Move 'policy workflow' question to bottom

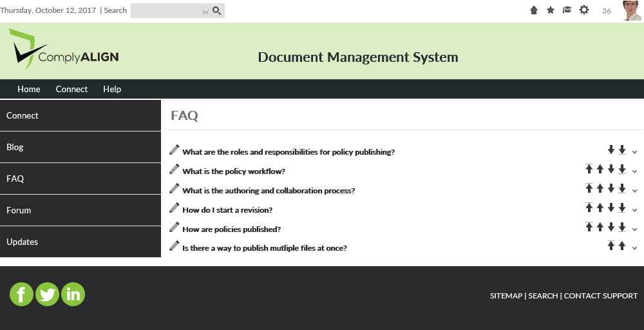[x=622, y=169]
